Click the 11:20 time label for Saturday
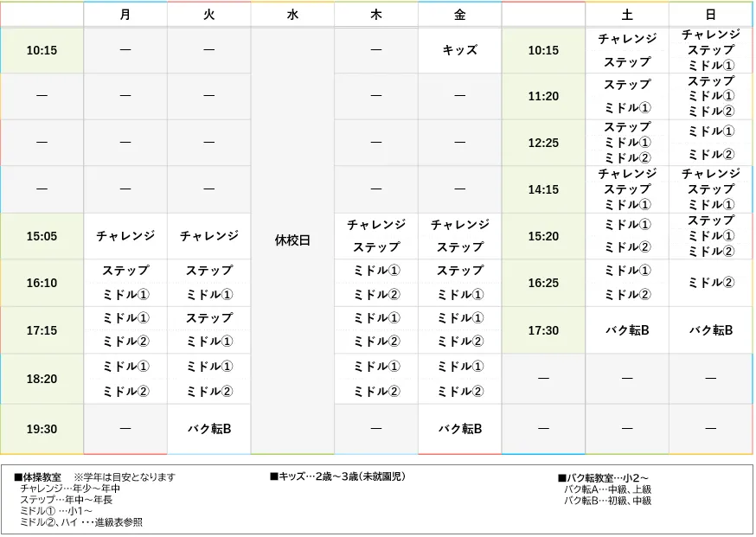 543,96
